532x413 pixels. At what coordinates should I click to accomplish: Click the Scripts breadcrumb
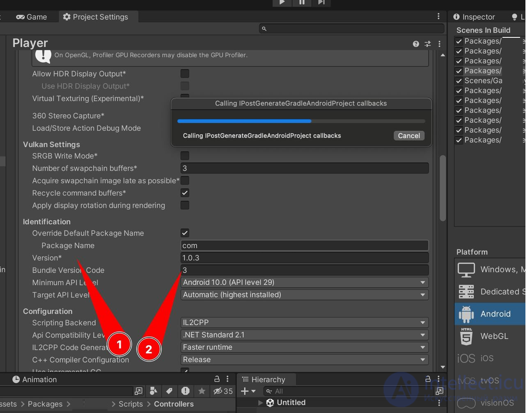131,404
